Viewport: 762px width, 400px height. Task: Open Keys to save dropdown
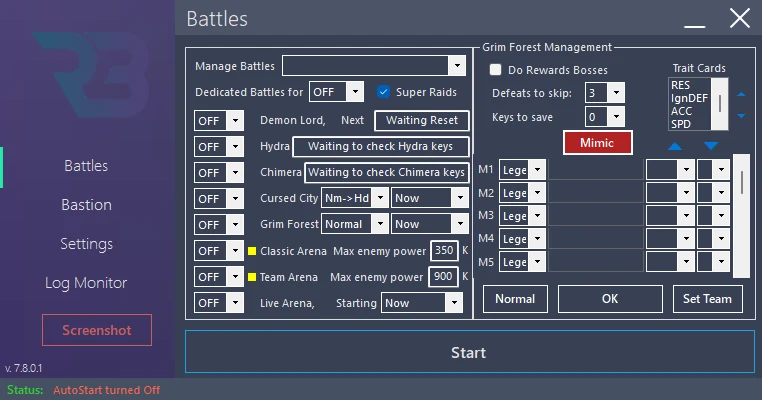point(605,117)
